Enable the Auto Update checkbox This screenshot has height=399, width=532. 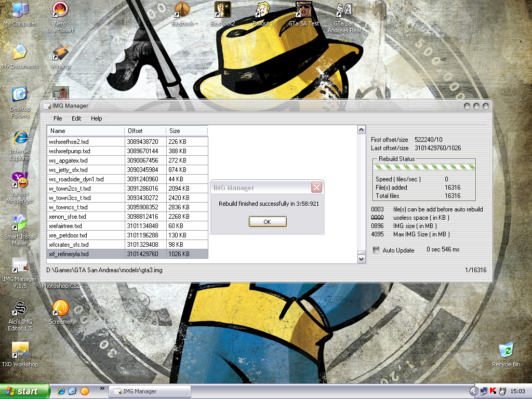pyautogui.click(x=376, y=250)
